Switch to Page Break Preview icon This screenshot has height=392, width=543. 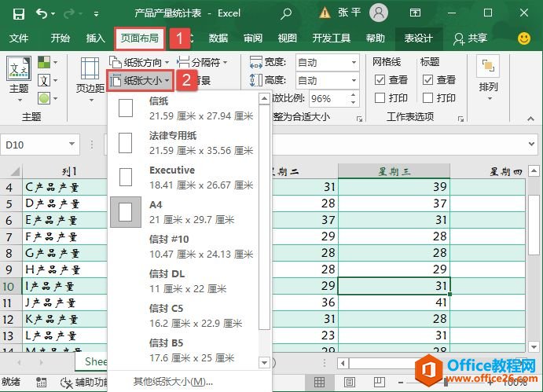(380, 382)
